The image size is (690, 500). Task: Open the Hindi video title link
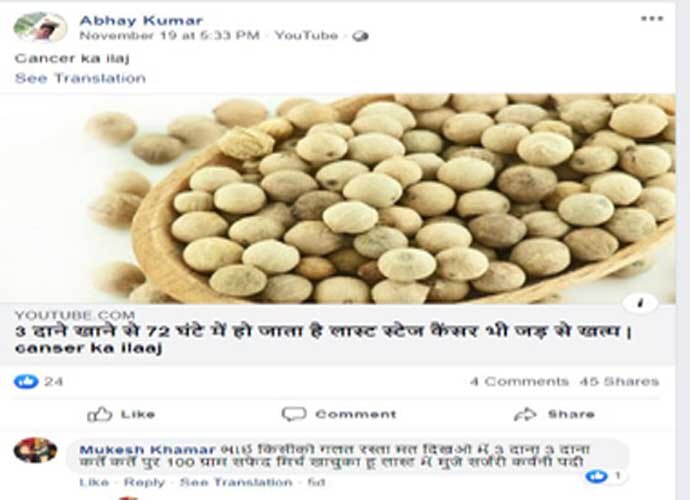tap(323, 339)
